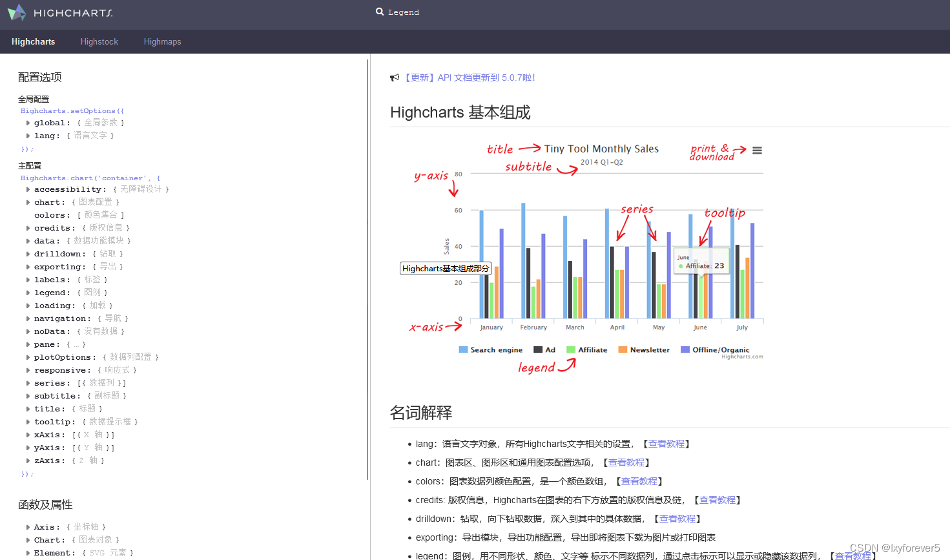Click the announcement megaphone icon

[x=395, y=78]
